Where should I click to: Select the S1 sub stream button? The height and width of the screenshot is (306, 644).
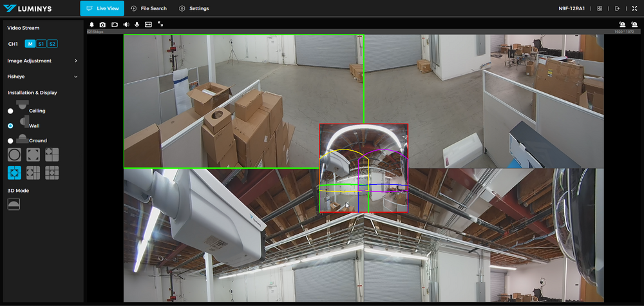click(x=41, y=44)
